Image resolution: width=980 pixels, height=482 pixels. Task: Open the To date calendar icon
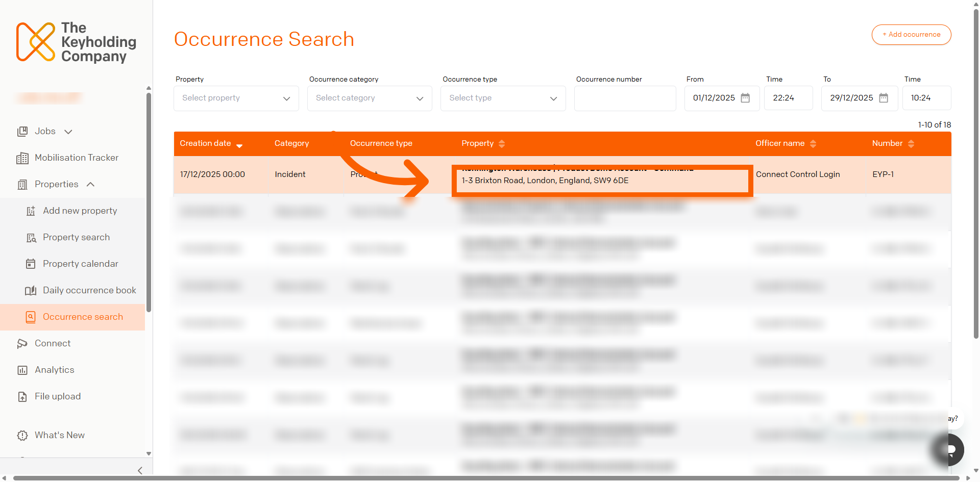point(884,98)
